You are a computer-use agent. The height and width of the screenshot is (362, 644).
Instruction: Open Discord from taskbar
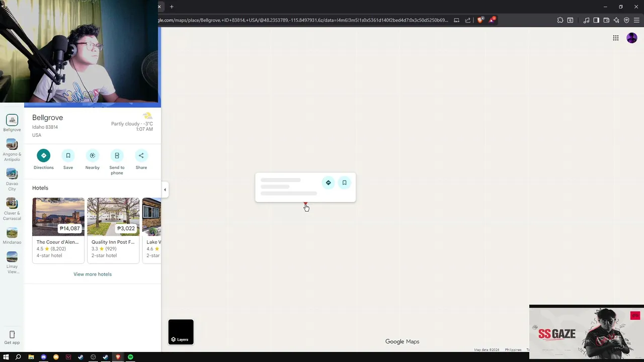click(44, 357)
